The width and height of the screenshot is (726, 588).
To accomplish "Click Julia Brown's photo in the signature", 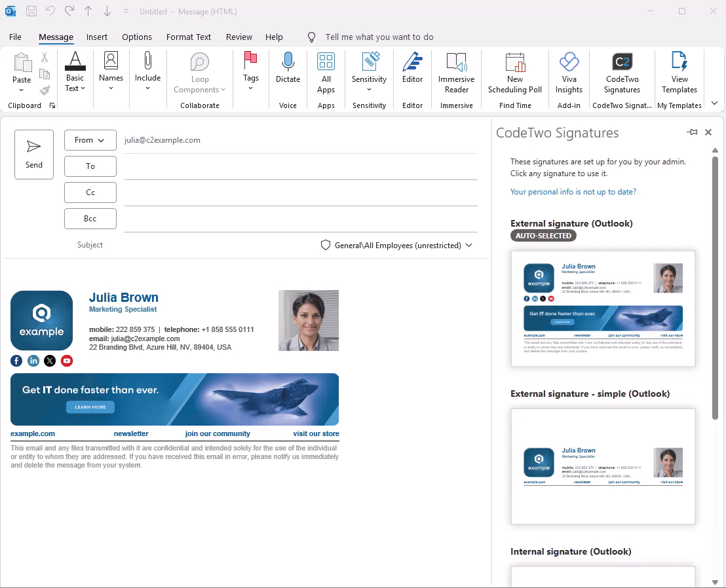I will tap(309, 320).
